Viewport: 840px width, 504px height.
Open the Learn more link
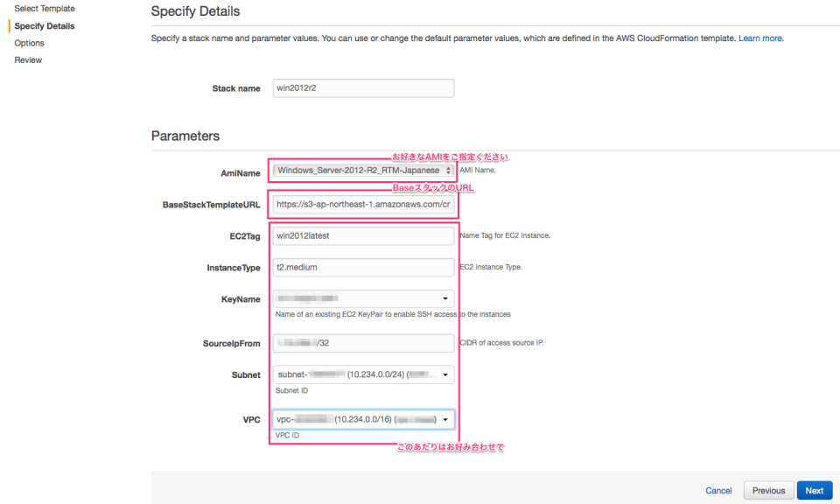pos(759,38)
